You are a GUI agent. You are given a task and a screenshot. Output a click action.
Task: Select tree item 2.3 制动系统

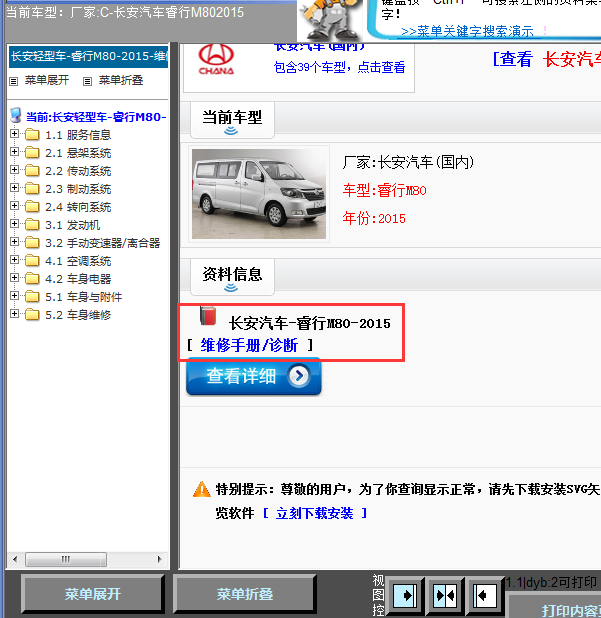[78, 189]
